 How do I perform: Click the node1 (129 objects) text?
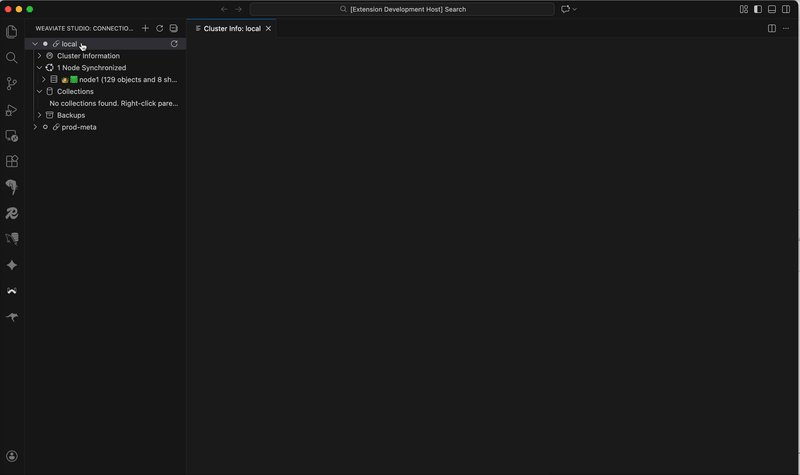click(128, 79)
